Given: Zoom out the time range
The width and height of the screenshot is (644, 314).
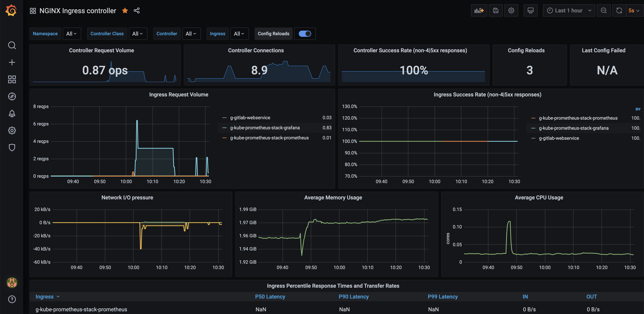Looking at the screenshot, I should [604, 10].
